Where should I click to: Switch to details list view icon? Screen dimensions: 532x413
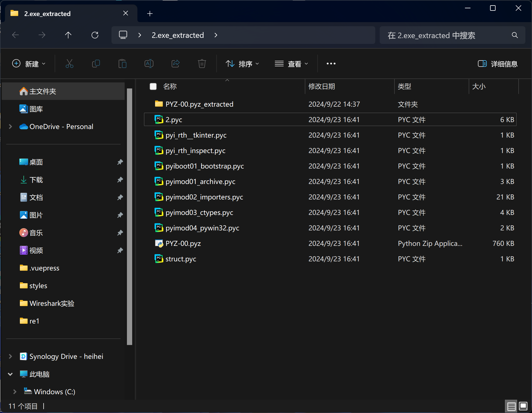pos(511,406)
